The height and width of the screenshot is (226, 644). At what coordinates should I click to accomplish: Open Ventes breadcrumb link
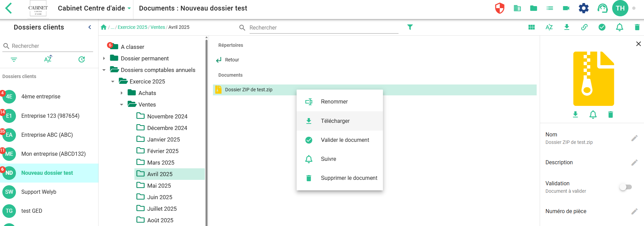[x=158, y=27]
